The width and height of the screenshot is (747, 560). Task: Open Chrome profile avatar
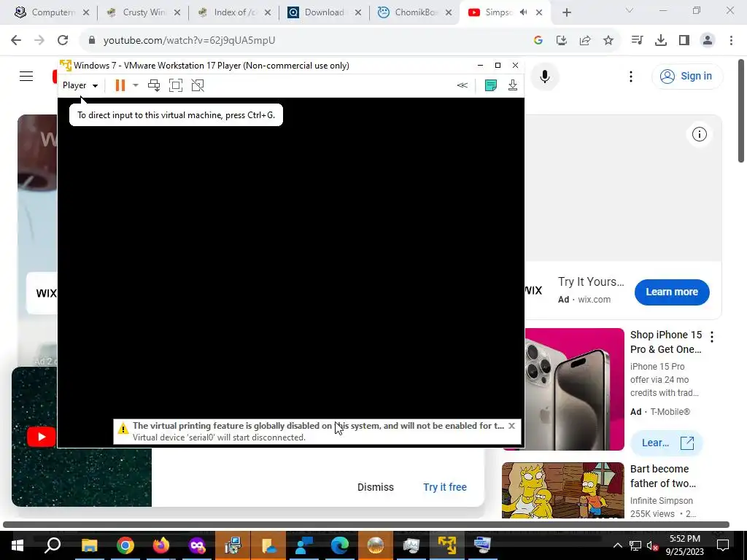[708, 41]
